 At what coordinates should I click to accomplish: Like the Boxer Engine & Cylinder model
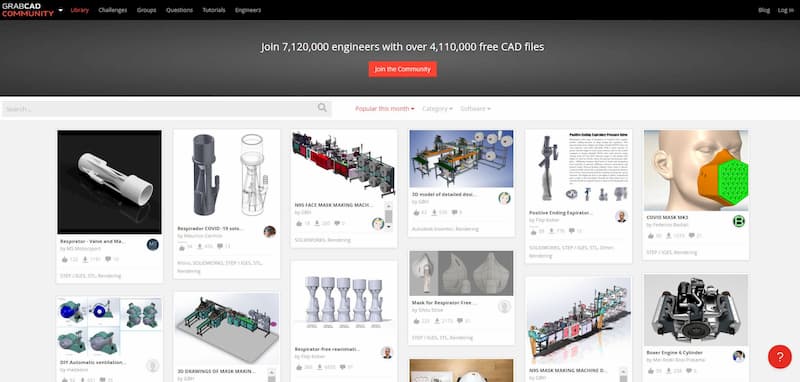(651, 371)
